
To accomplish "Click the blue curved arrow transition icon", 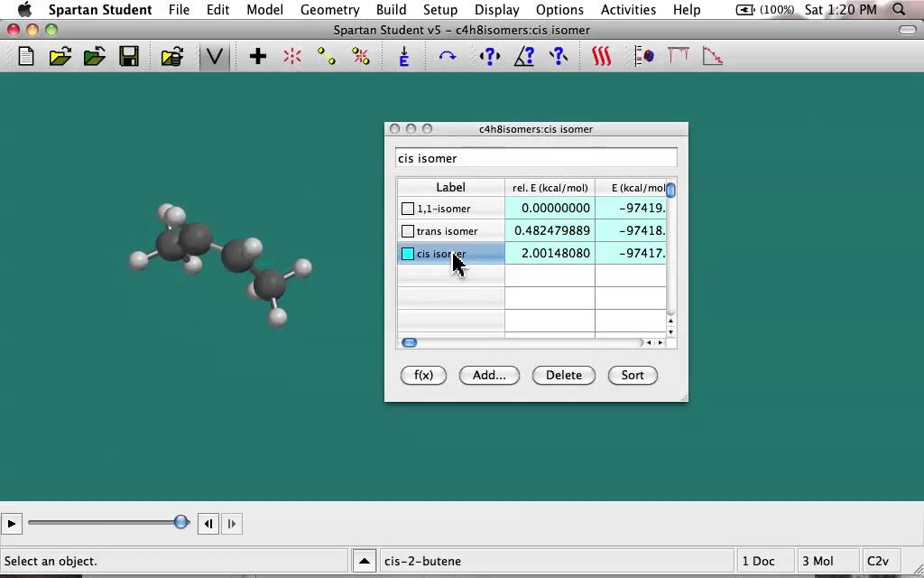I will [448, 57].
